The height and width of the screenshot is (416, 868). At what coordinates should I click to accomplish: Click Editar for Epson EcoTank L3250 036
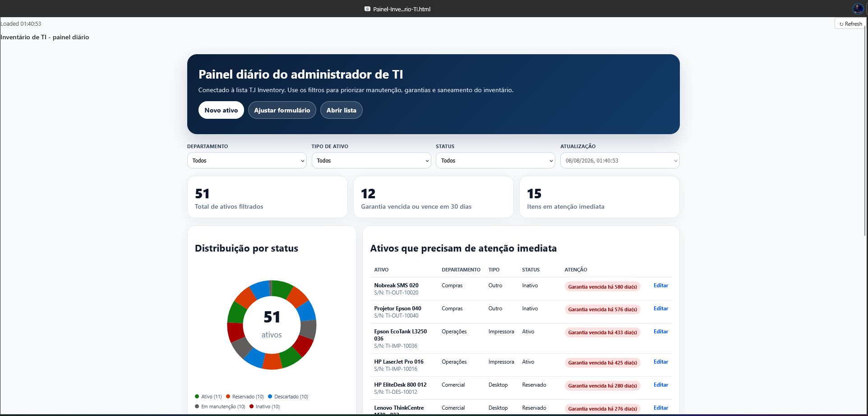click(661, 332)
